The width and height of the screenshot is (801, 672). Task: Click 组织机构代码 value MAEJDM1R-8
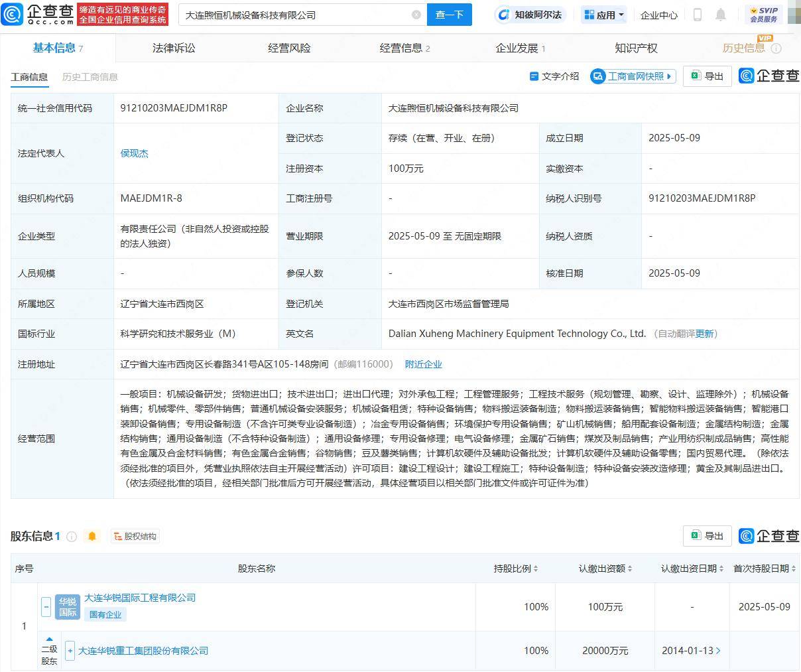[151, 198]
